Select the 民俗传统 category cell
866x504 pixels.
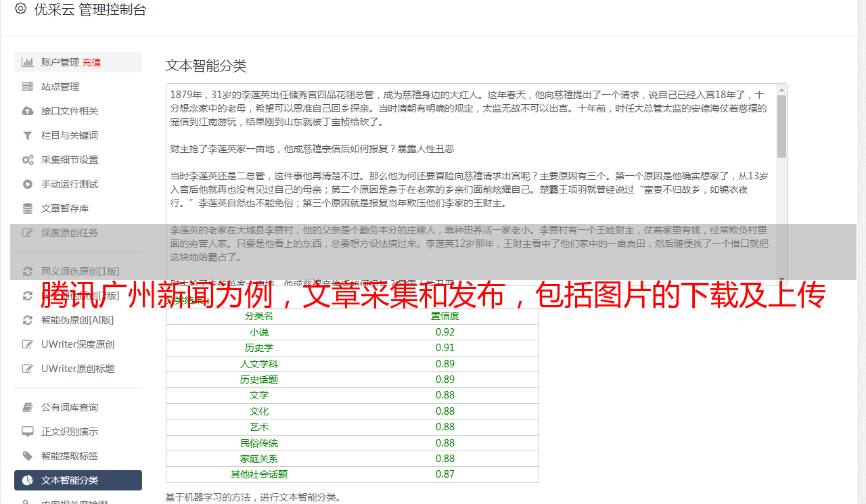pos(259,443)
